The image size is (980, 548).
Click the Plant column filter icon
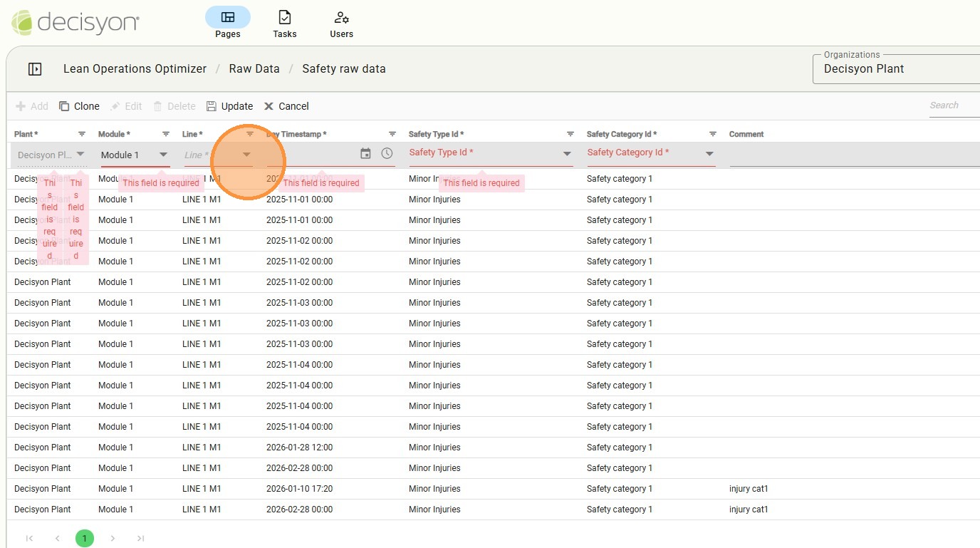pyautogui.click(x=82, y=134)
